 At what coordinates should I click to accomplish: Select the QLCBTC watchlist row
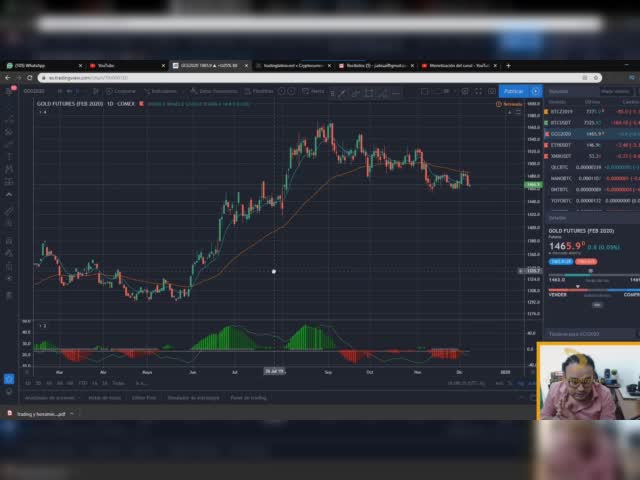[x=592, y=167]
